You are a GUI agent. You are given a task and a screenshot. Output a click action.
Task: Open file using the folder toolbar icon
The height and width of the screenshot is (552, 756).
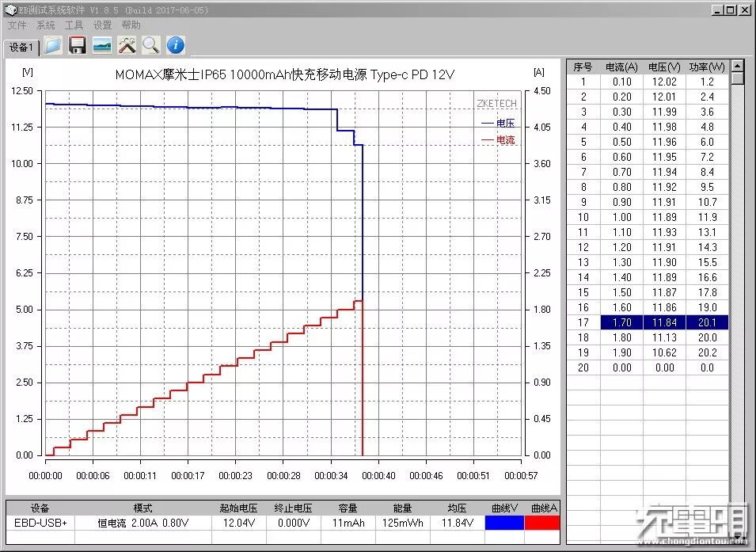[x=53, y=45]
